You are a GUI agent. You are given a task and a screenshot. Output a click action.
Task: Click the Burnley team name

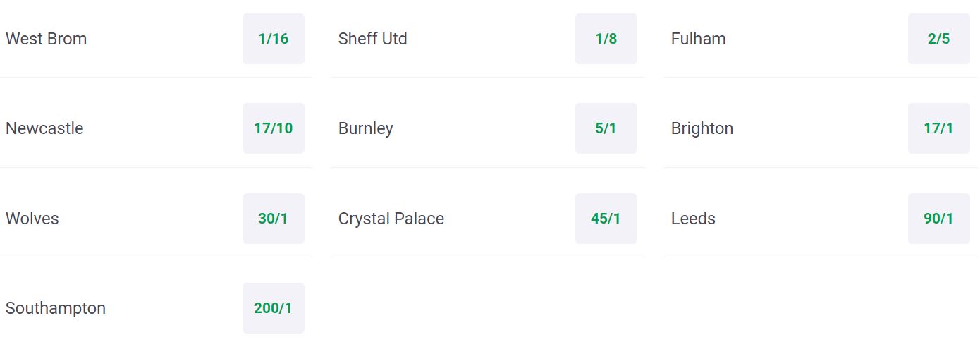click(366, 129)
